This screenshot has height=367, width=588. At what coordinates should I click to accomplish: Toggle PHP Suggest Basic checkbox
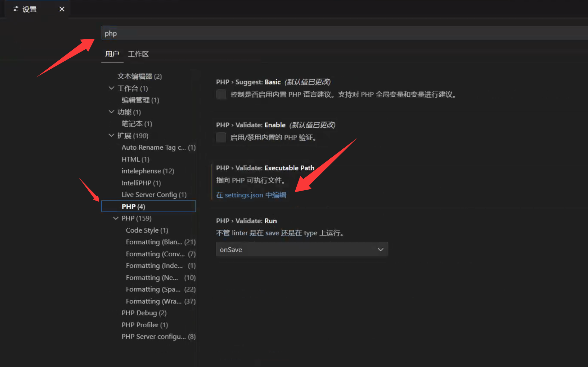[x=221, y=94]
